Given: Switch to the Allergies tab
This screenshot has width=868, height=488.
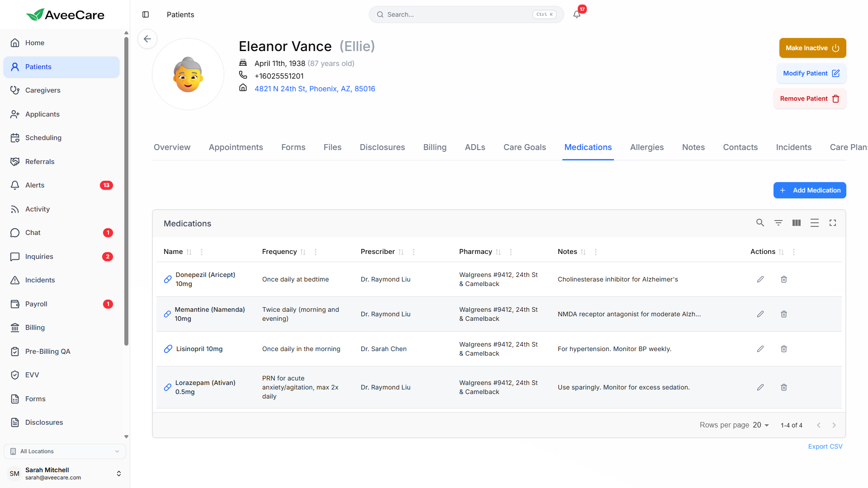Looking at the screenshot, I should (646, 147).
